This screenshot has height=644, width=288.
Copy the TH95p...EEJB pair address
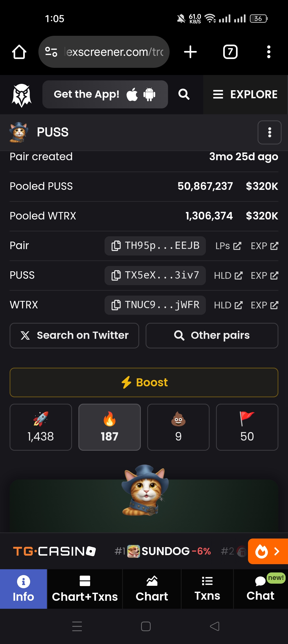(x=155, y=246)
